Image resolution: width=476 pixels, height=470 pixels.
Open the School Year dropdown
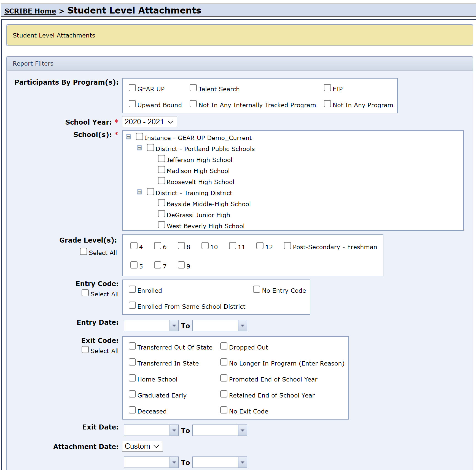(149, 122)
